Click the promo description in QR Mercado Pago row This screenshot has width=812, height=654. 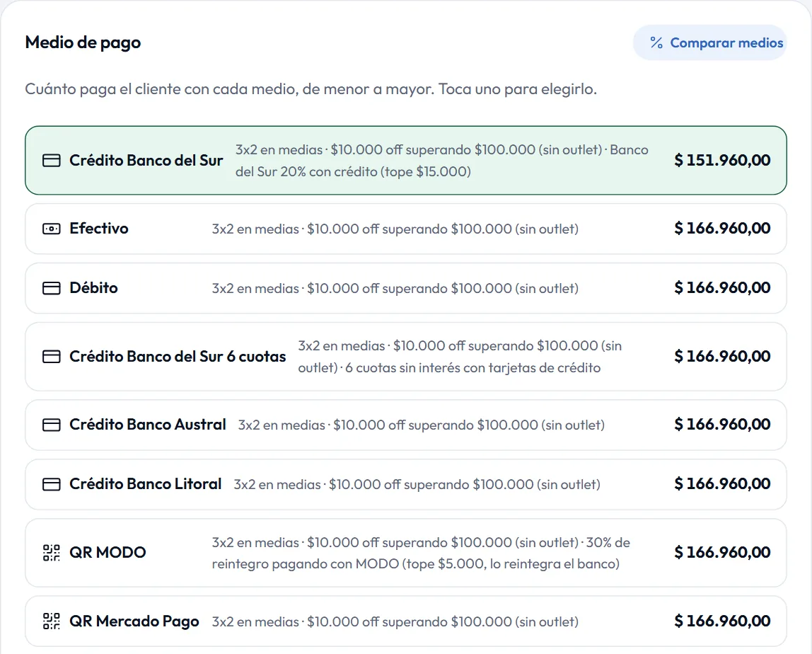click(395, 622)
